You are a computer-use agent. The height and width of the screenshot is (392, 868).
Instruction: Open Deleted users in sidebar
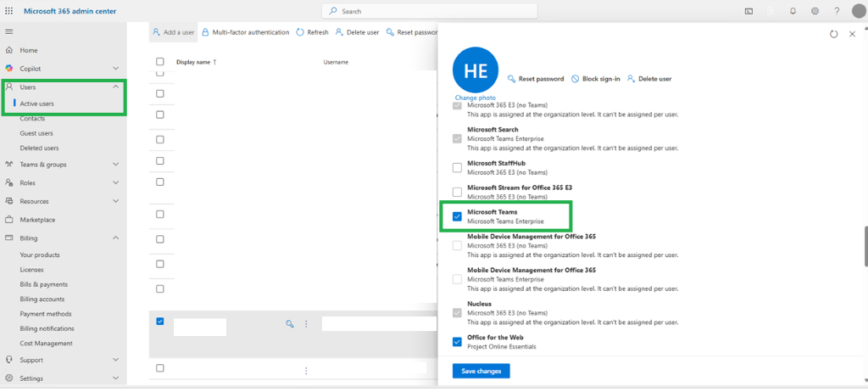click(39, 148)
